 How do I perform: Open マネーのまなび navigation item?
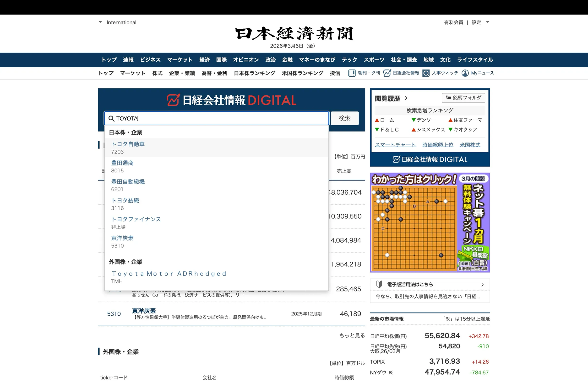(x=317, y=60)
